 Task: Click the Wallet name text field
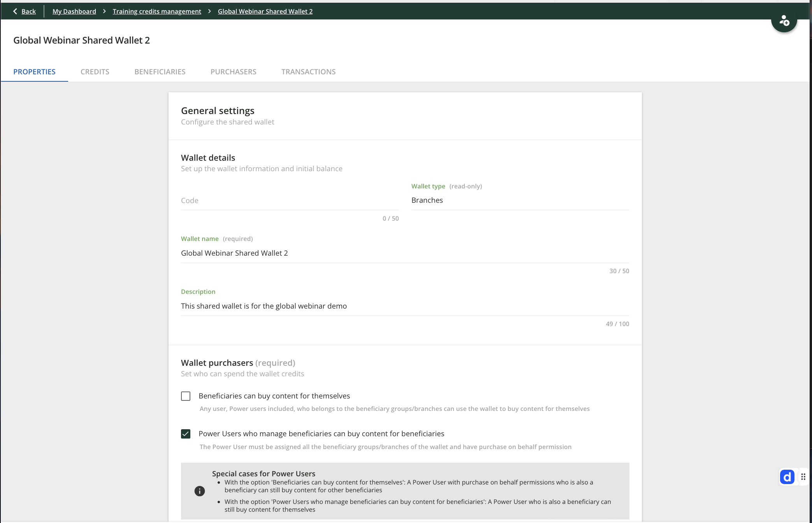click(405, 253)
